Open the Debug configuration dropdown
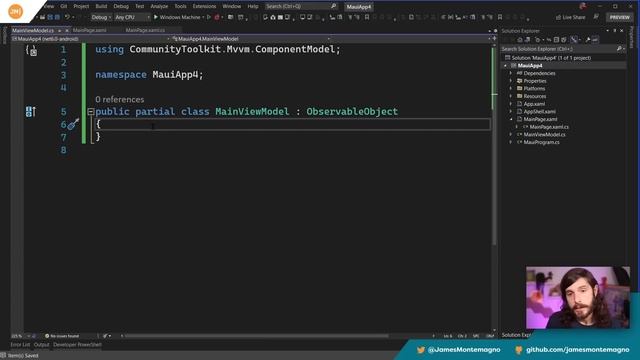Viewport: 640px width, 360px height. coord(100,17)
